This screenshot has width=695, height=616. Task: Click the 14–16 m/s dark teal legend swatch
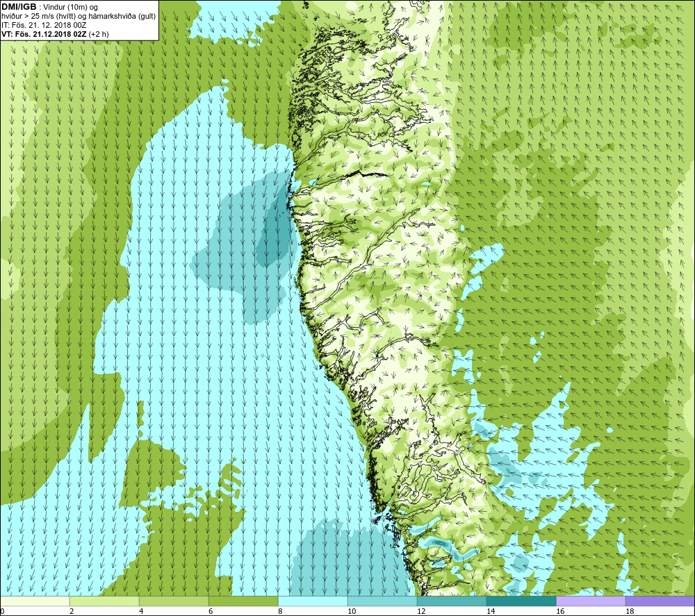(x=521, y=601)
